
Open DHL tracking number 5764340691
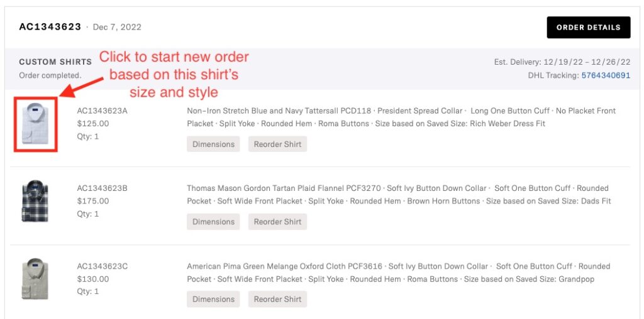pos(606,75)
